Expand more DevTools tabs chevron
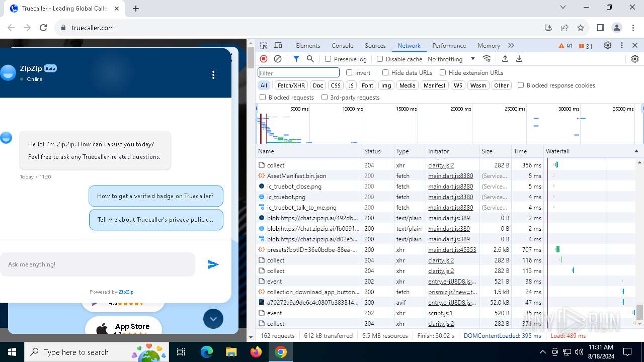 [511, 45]
